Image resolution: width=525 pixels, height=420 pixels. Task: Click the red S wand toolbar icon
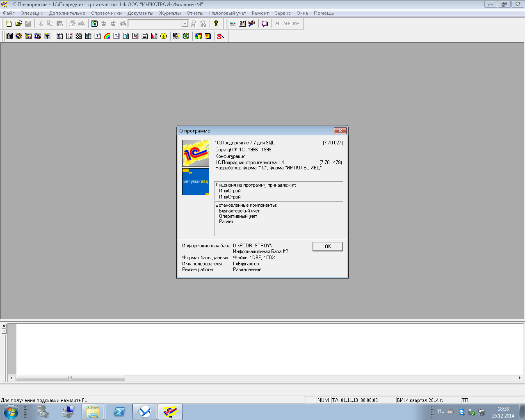(221, 36)
